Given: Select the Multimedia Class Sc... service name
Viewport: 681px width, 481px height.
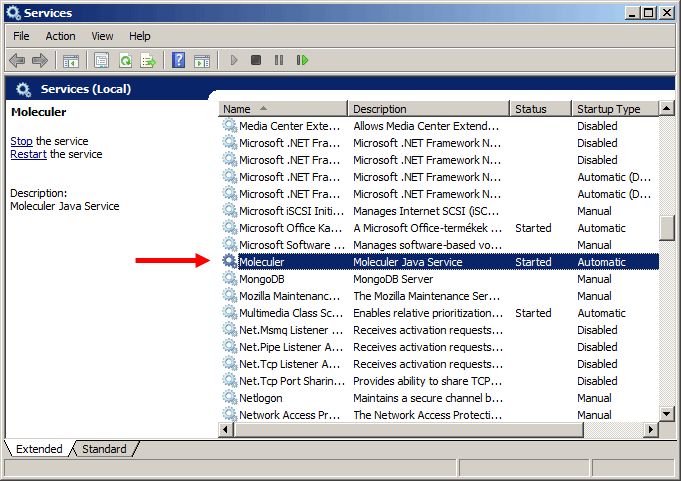Looking at the screenshot, I should (291, 313).
